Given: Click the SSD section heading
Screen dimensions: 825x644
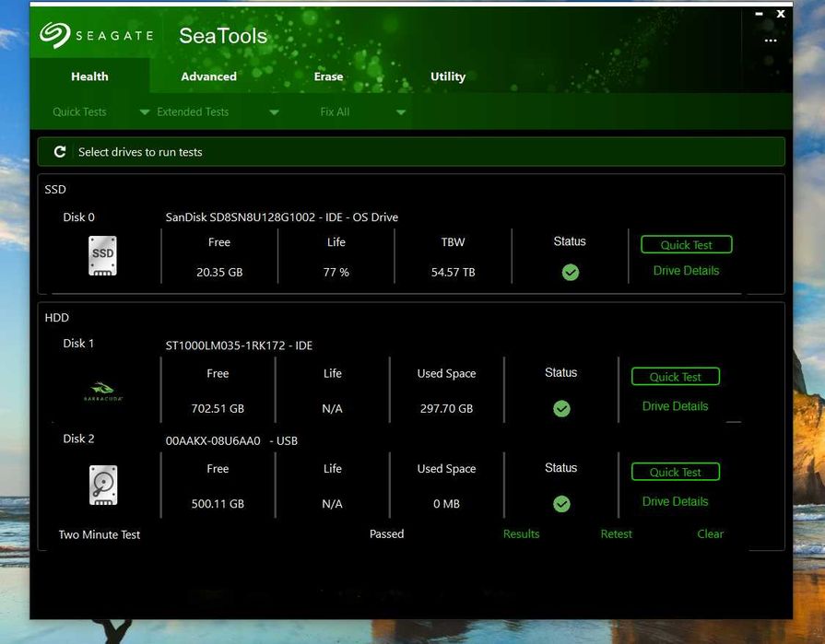Looking at the screenshot, I should [x=55, y=189].
